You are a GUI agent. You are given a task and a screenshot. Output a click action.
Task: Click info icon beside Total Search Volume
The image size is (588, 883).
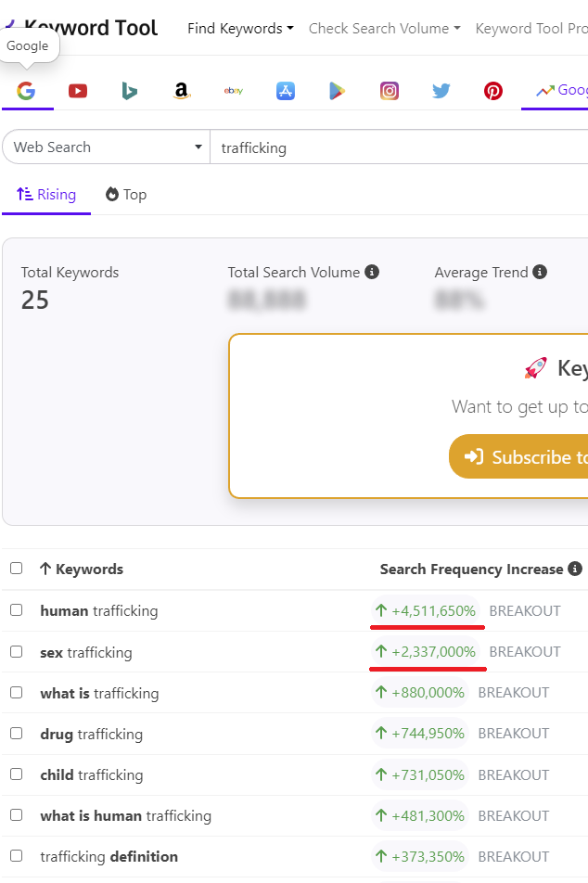click(x=372, y=272)
